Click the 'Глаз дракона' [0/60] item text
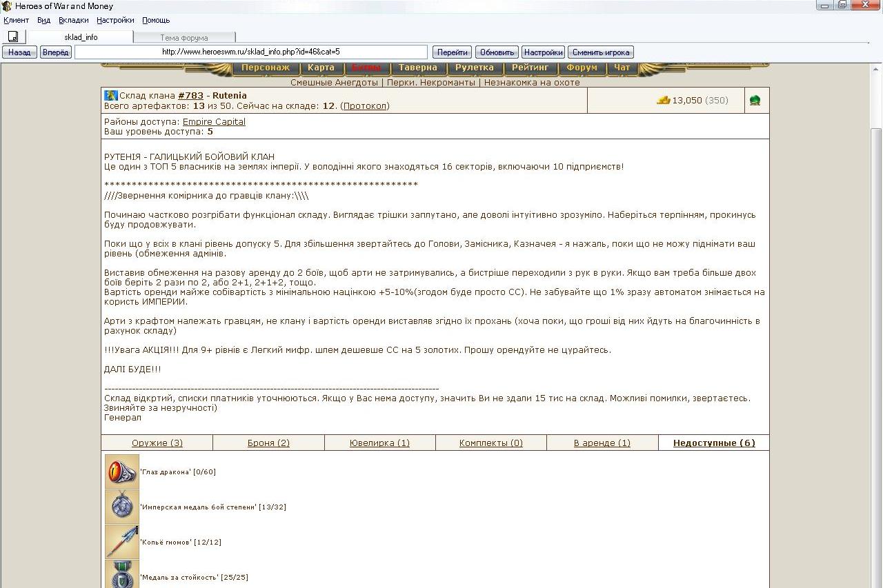This screenshot has height=588, width=883. tap(178, 472)
